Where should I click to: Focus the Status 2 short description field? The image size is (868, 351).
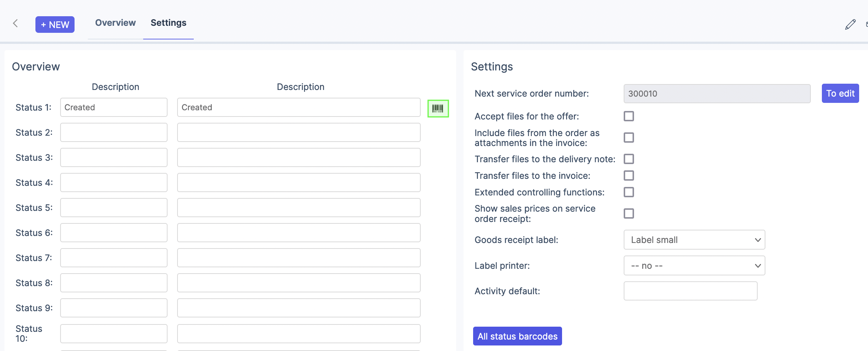pos(114,132)
